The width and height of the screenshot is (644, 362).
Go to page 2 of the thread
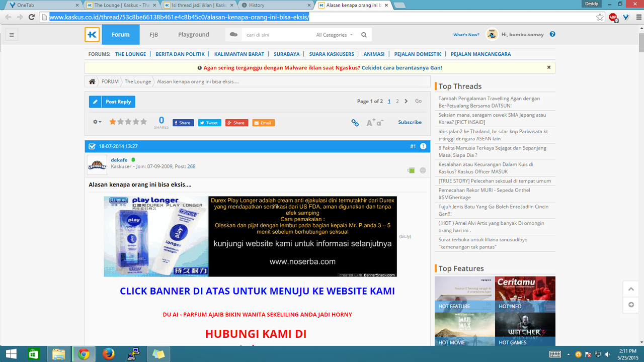397,101
